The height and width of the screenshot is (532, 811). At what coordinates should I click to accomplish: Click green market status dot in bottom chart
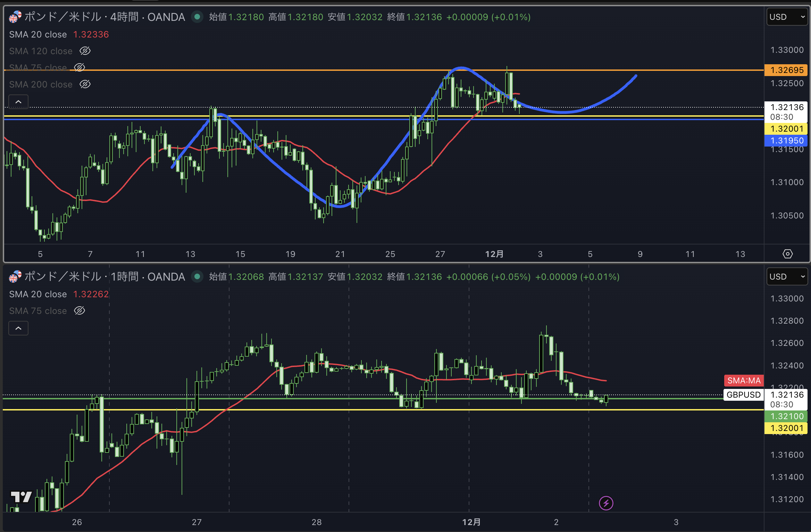[x=197, y=276]
